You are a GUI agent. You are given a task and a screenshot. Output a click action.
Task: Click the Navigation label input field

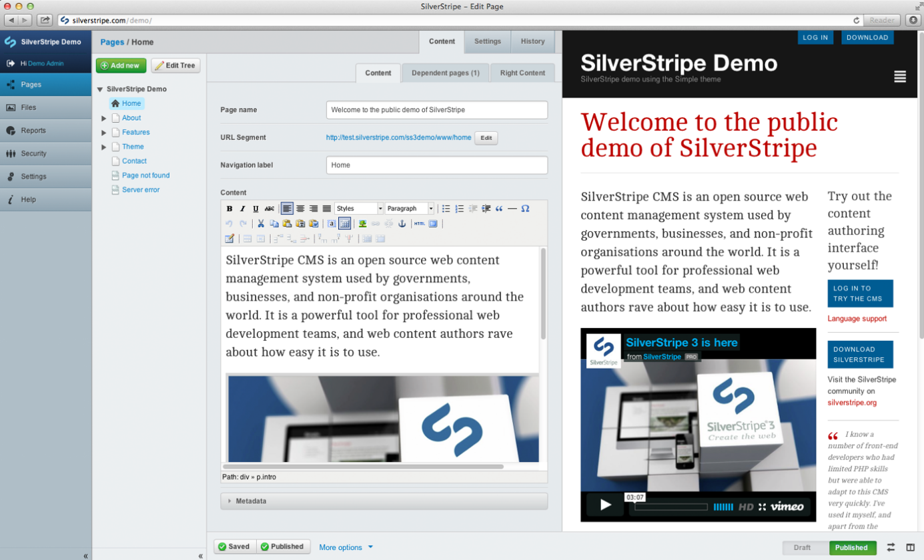point(436,165)
